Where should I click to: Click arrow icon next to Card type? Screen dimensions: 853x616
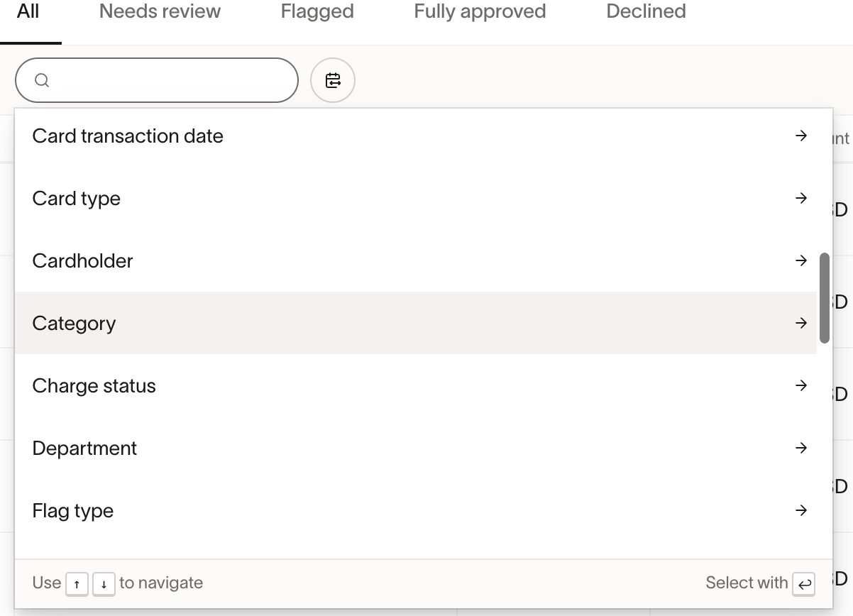pyautogui.click(x=801, y=198)
